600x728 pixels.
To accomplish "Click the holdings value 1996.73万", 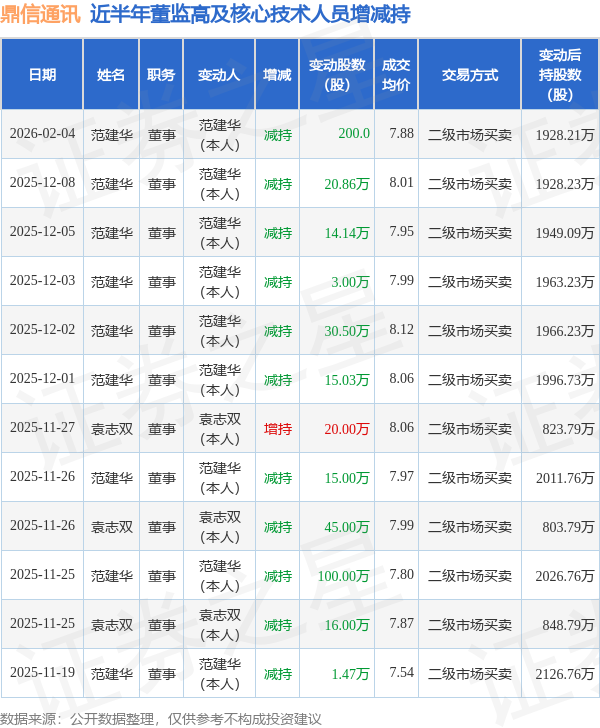I will (x=565, y=380).
